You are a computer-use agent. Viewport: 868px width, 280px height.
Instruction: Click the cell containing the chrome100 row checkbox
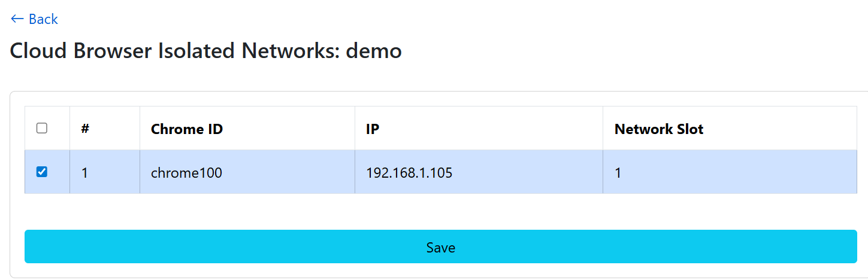(x=47, y=172)
